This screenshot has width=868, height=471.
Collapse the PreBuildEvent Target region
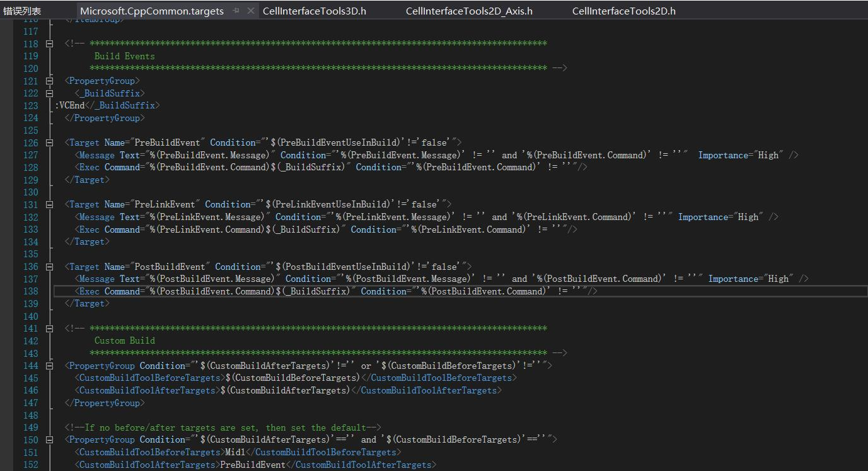tap(49, 142)
